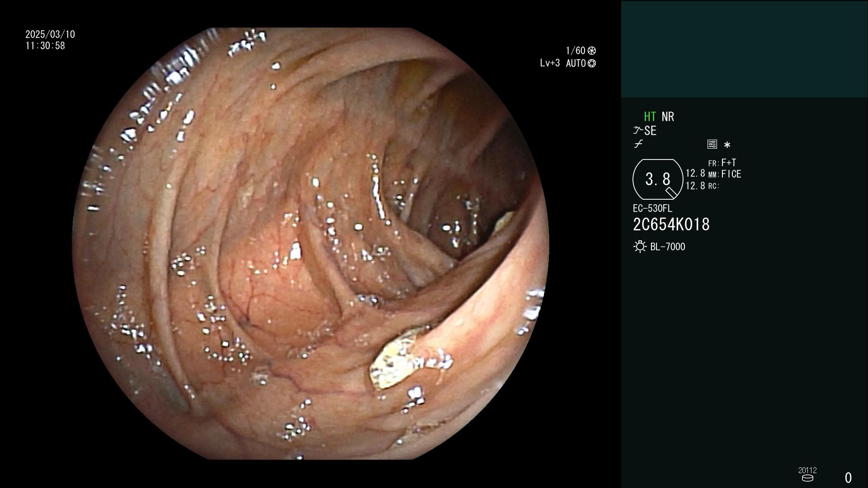The height and width of the screenshot is (488, 868).
Task: Click the MM: FICE setting
Action: [x=725, y=174]
